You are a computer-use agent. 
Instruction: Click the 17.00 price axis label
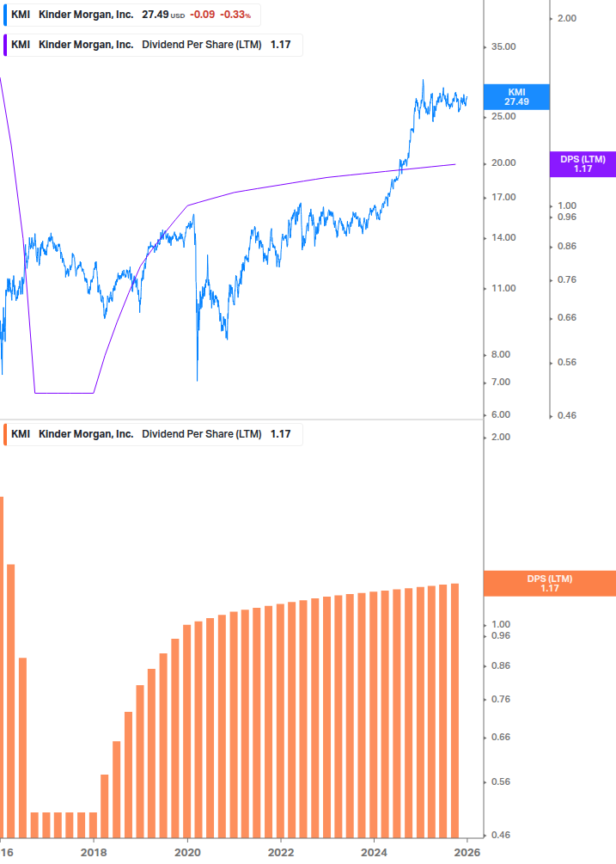click(503, 197)
